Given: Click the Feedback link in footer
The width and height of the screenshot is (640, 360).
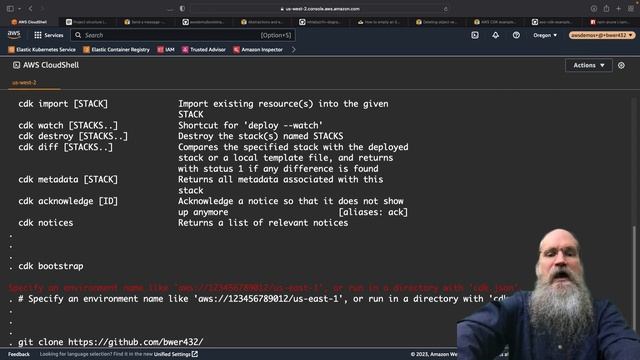Looking at the screenshot, I should (x=19, y=354).
